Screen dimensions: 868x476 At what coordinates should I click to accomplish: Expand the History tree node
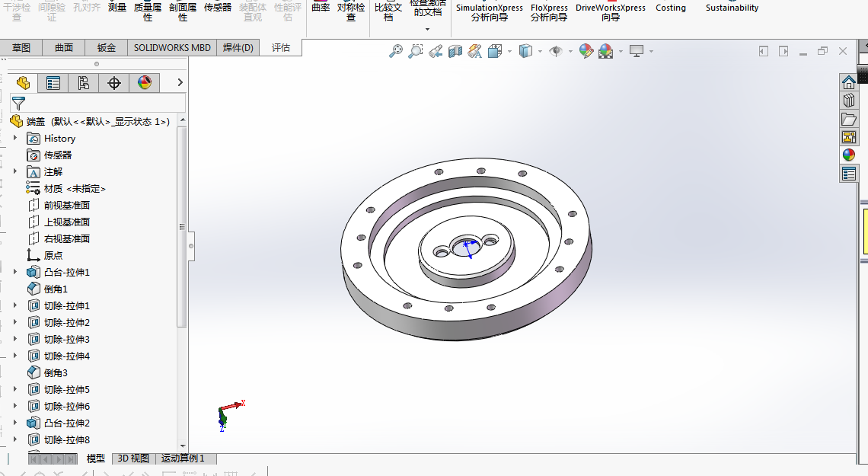coord(15,139)
